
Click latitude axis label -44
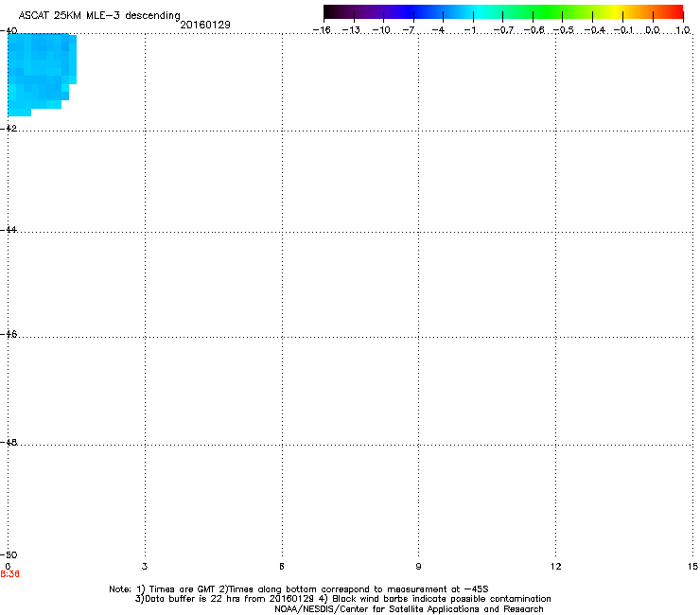pyautogui.click(x=9, y=230)
